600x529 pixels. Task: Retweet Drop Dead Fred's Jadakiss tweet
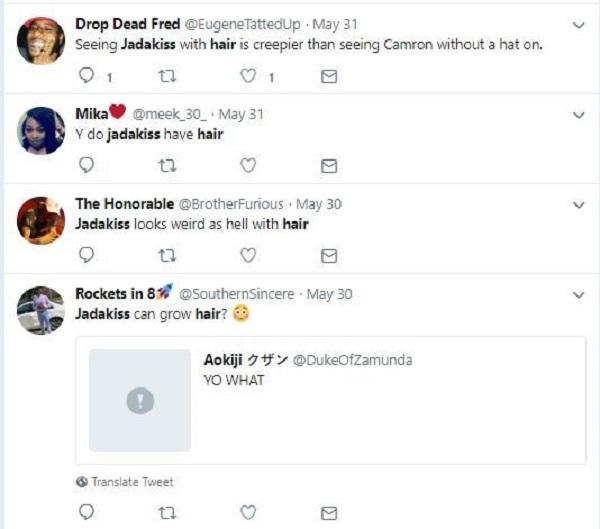tap(167, 76)
